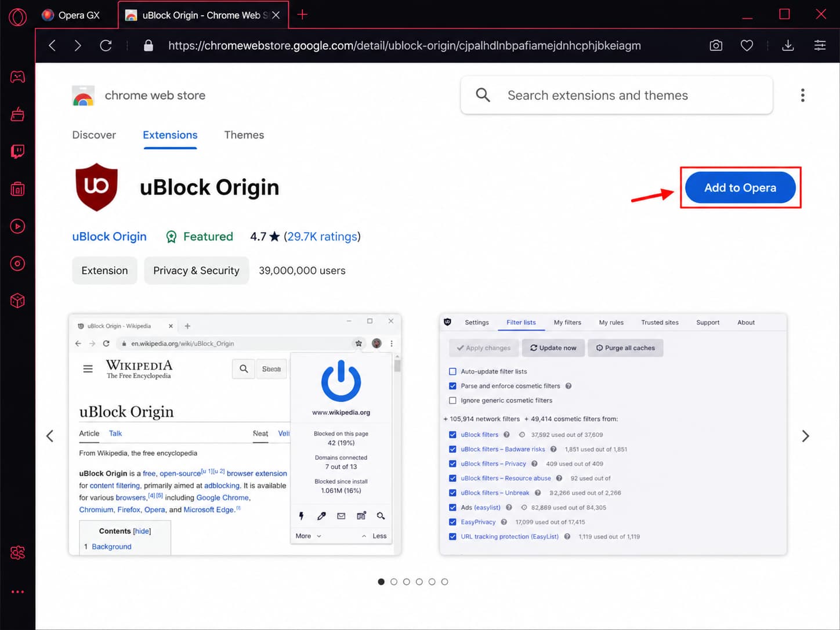Click the Chrome Web Store rainbow logo

[x=84, y=95]
